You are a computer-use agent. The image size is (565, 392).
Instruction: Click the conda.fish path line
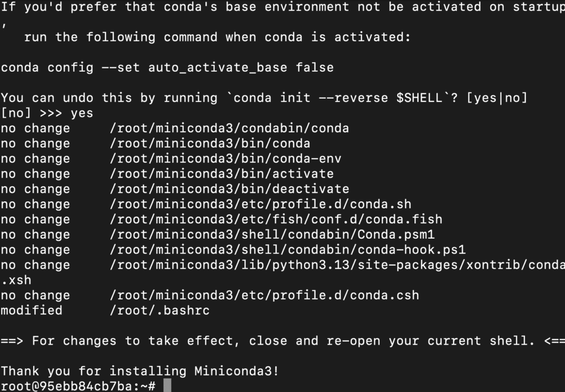(x=276, y=219)
